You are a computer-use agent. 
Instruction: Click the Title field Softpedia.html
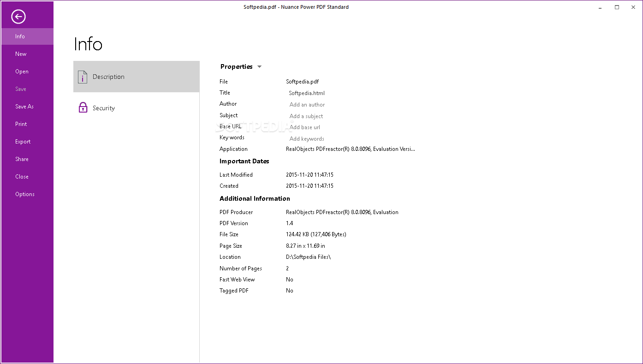pyautogui.click(x=307, y=93)
